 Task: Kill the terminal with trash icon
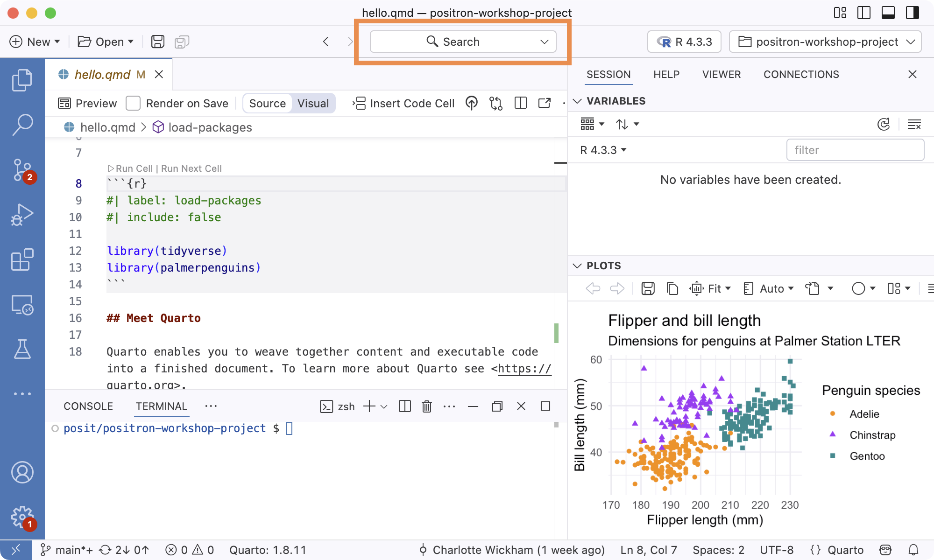[x=426, y=406]
